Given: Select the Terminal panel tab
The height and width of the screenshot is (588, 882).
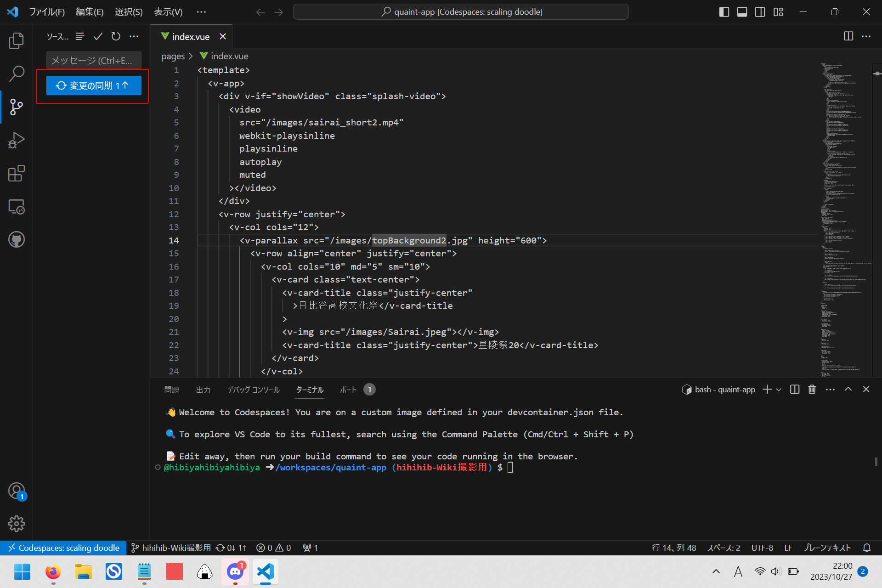Looking at the screenshot, I should click(310, 390).
